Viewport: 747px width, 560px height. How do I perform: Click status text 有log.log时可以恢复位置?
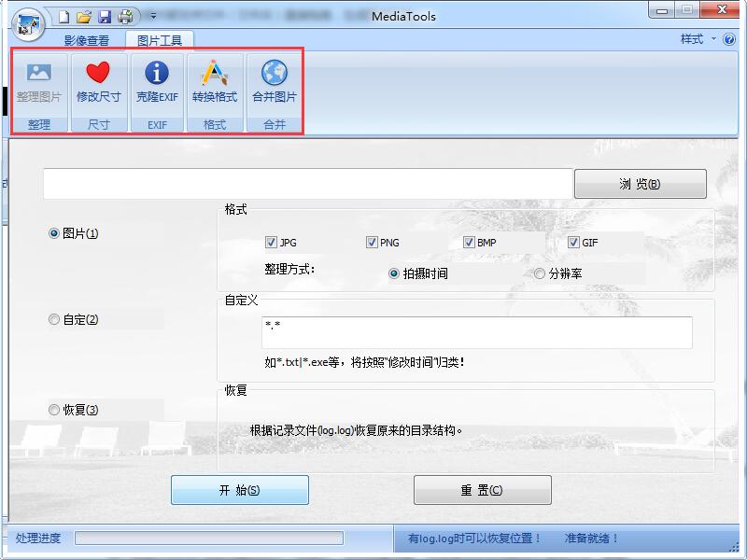click(x=474, y=539)
